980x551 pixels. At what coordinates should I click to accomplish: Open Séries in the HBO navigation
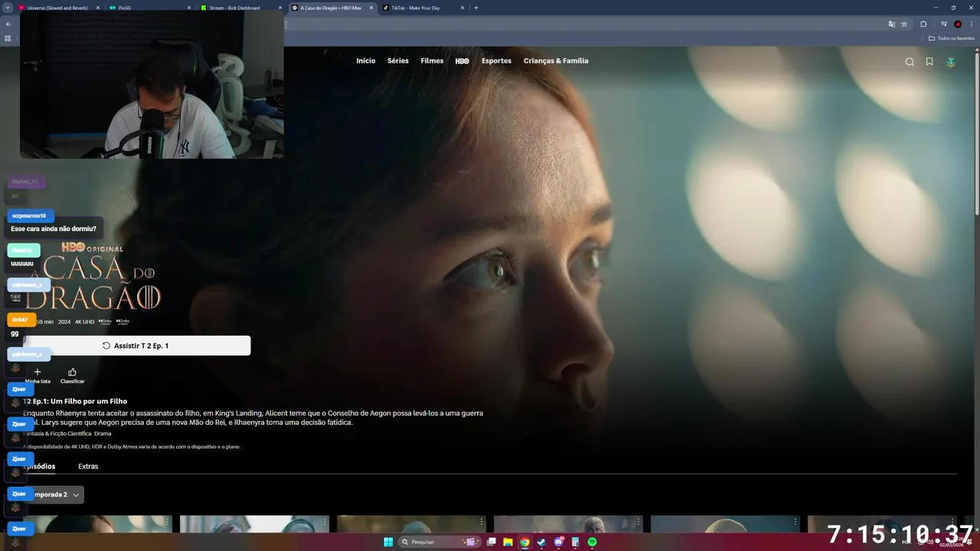pyautogui.click(x=398, y=61)
